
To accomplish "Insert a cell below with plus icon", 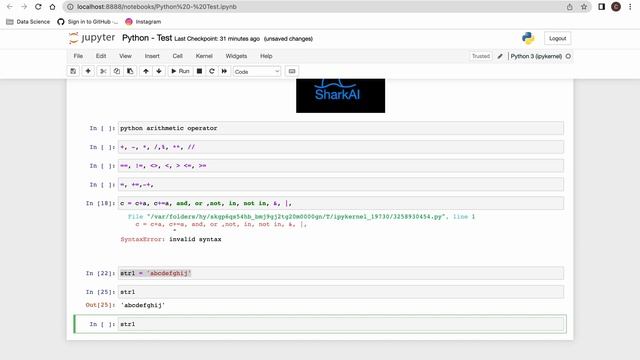I will click(88, 71).
